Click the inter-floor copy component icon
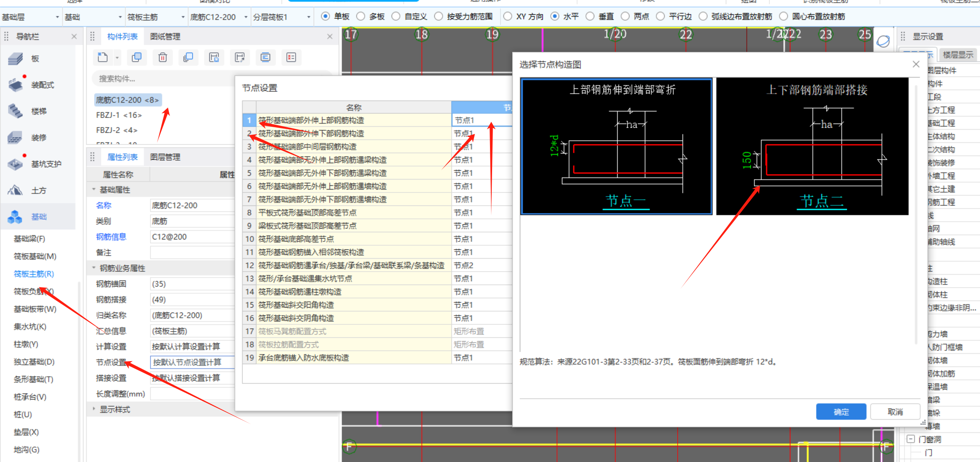The width and height of the screenshot is (980, 462). coord(188,57)
